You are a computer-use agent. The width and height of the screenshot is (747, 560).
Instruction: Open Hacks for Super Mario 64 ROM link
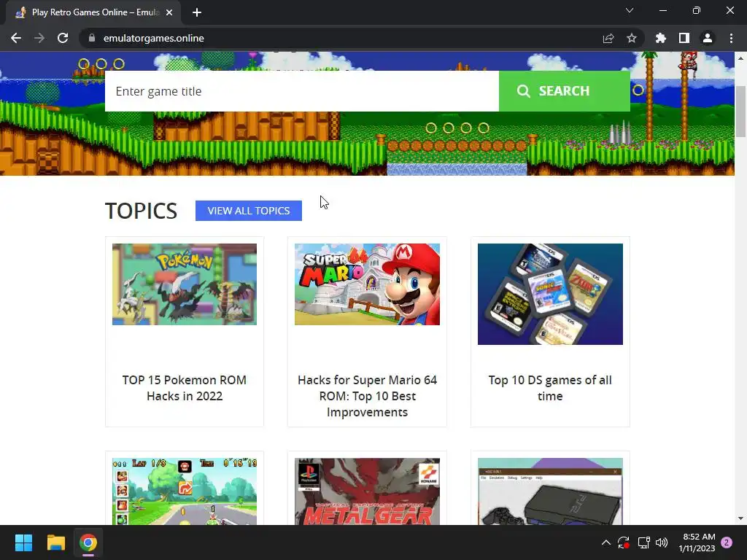[368, 396]
